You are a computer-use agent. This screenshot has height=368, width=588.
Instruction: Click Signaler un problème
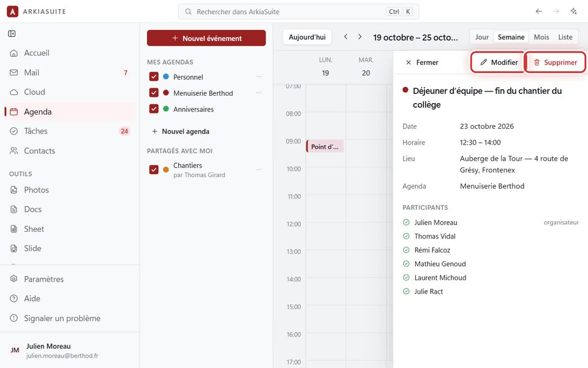70,318
